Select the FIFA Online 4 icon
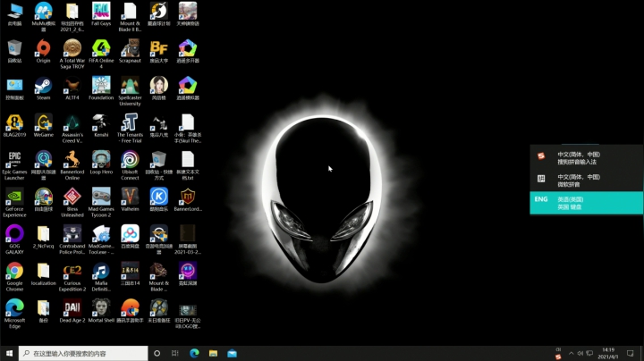 (101, 55)
